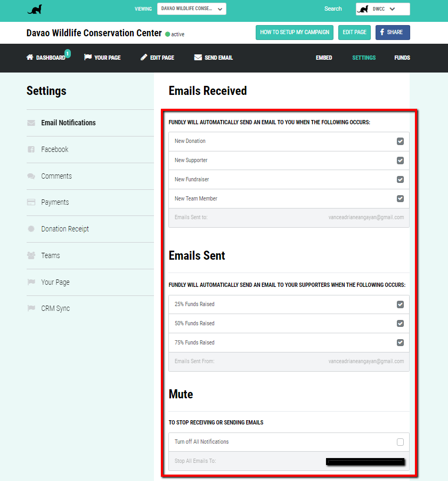Screen dimensions: 448x481
Task: Click the flag icon for CRM Sync
Action: 31,308
